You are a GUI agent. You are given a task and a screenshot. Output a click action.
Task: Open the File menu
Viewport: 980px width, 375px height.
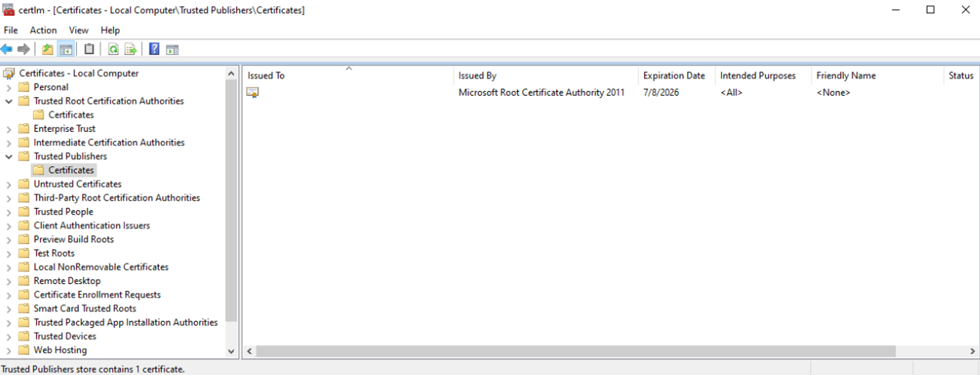[x=11, y=29]
